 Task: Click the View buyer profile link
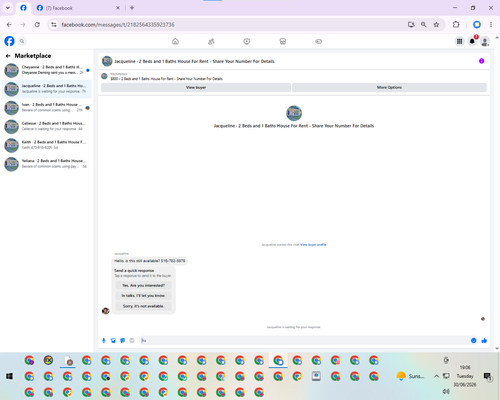pos(313,245)
